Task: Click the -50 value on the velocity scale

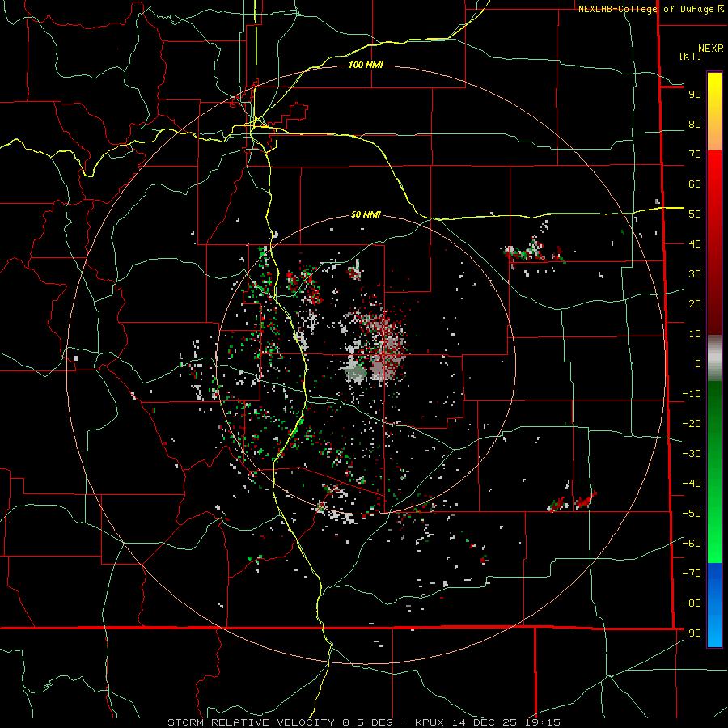Action: point(692,514)
